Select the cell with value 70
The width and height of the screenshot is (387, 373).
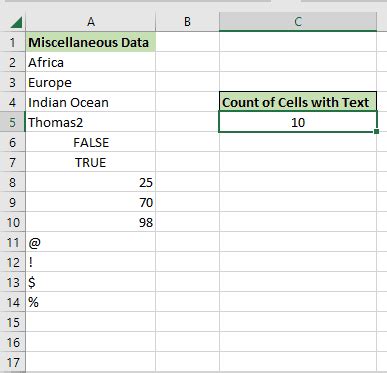pos(91,202)
